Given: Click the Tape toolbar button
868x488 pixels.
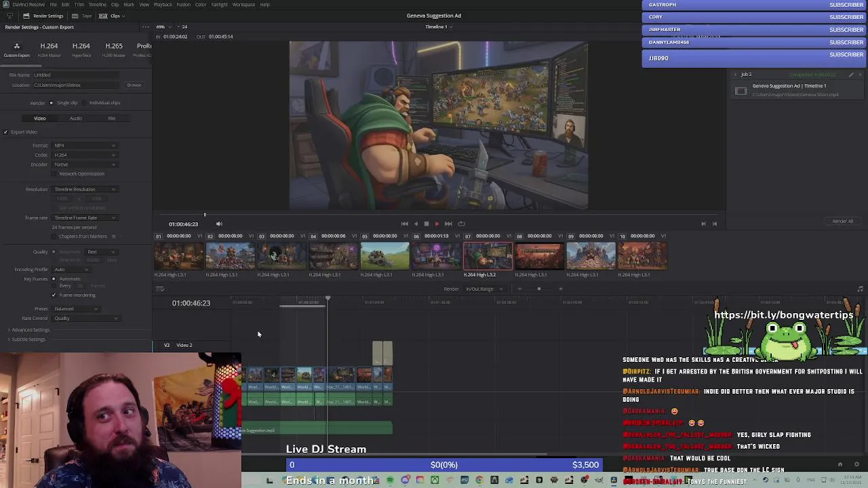Looking at the screenshot, I should (x=83, y=16).
